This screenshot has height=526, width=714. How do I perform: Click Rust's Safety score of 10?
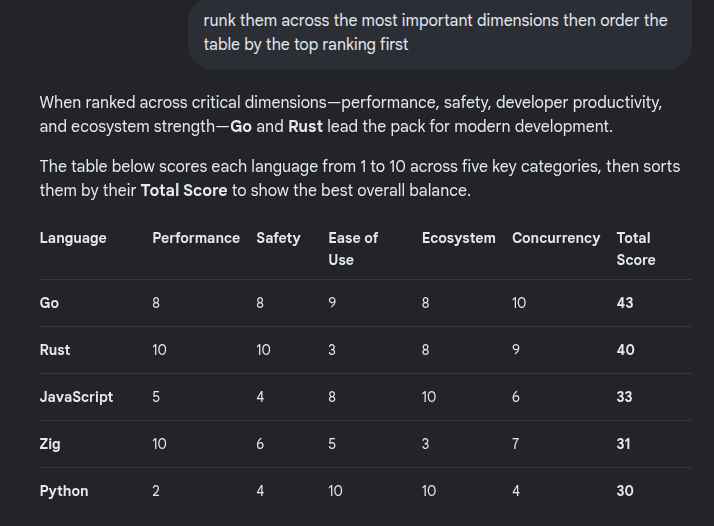pos(263,350)
